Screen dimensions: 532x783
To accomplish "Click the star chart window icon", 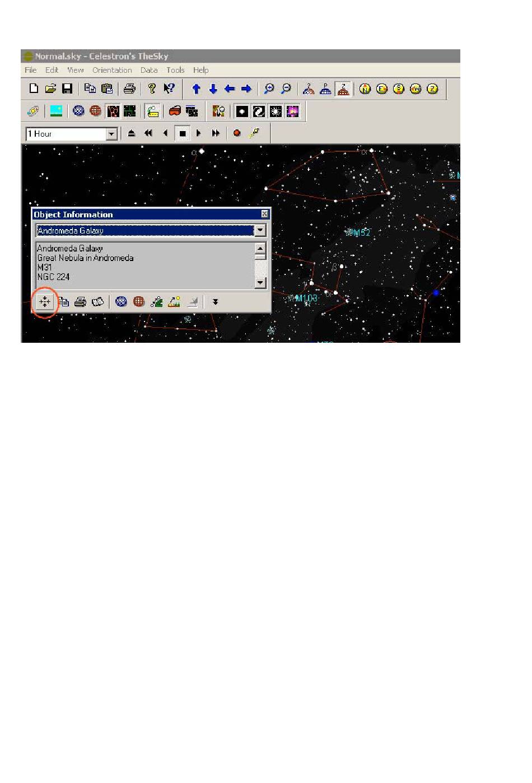I will pos(192,111).
